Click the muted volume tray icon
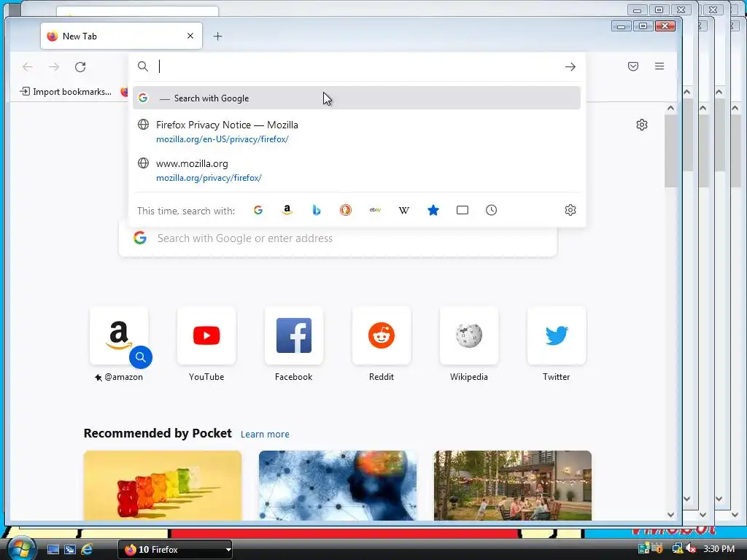Screen dimensions: 747x560 tap(691, 548)
